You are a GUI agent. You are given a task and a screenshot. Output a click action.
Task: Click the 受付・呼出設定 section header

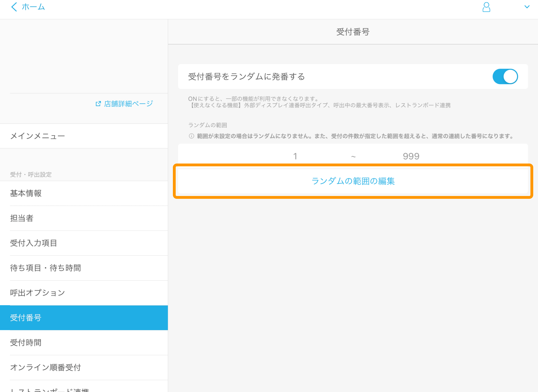pyautogui.click(x=31, y=174)
